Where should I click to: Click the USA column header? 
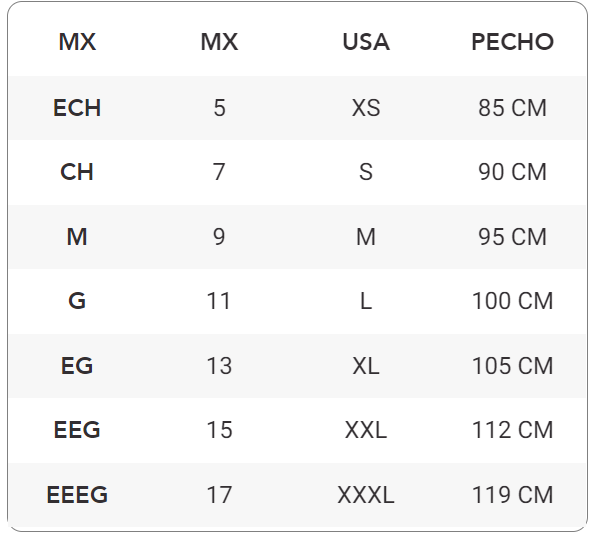tap(366, 42)
